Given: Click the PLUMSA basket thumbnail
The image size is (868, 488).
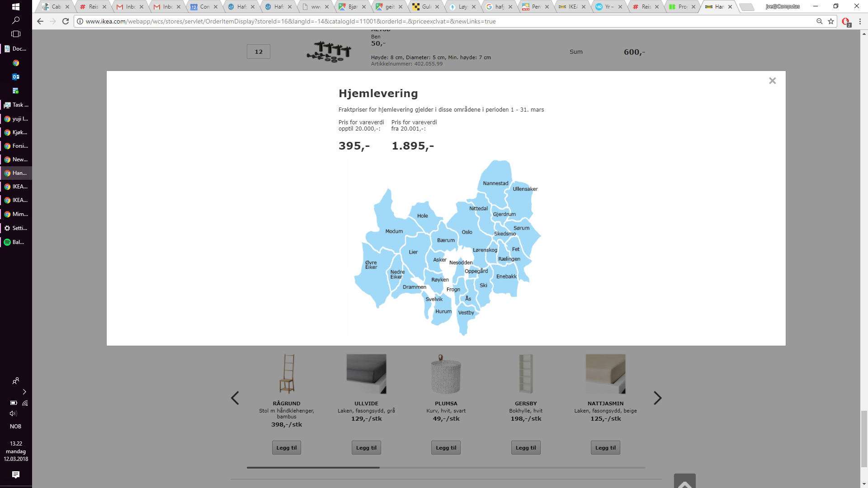Looking at the screenshot, I should (446, 374).
